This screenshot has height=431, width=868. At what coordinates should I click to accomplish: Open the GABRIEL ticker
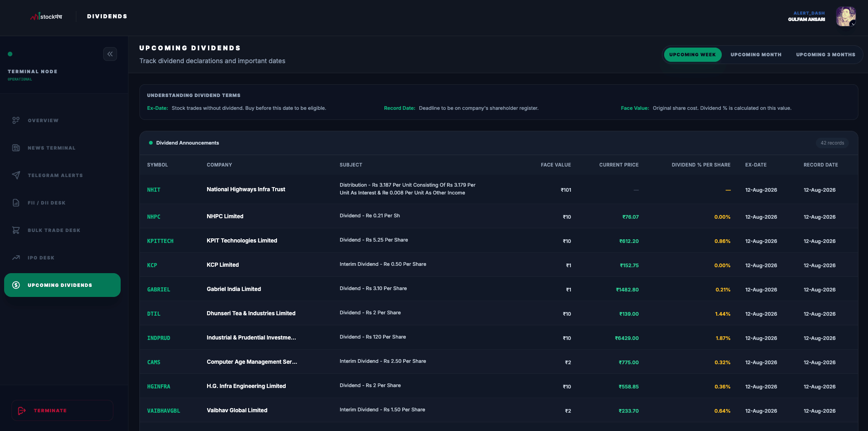(x=159, y=290)
